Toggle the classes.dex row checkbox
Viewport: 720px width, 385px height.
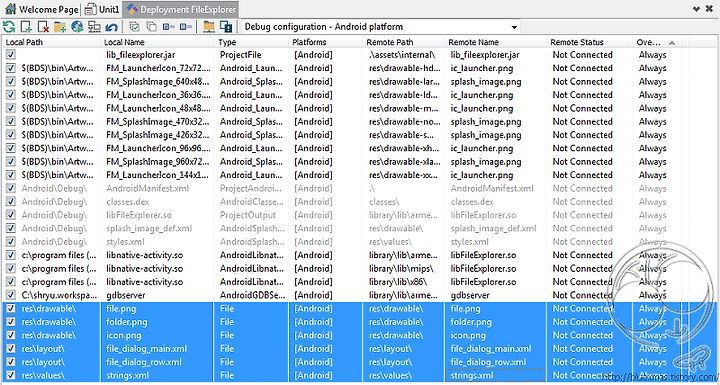pyautogui.click(x=10, y=202)
